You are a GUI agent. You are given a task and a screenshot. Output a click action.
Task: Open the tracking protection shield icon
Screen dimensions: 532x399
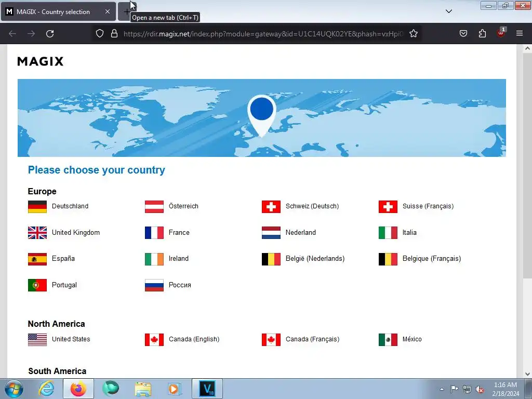(99, 34)
